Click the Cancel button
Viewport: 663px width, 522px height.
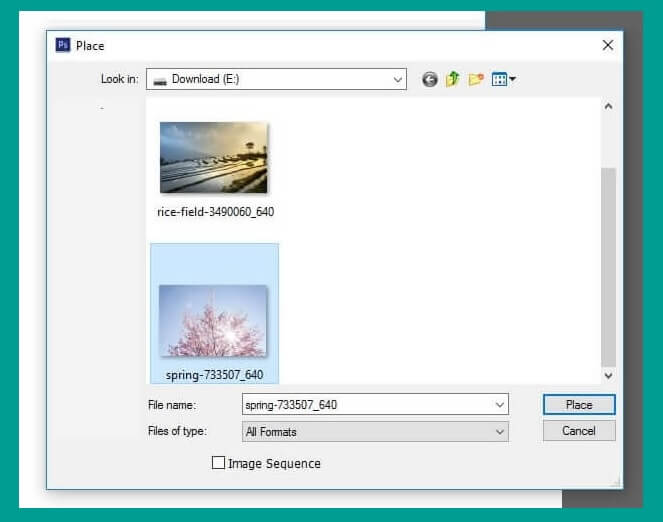tap(579, 431)
